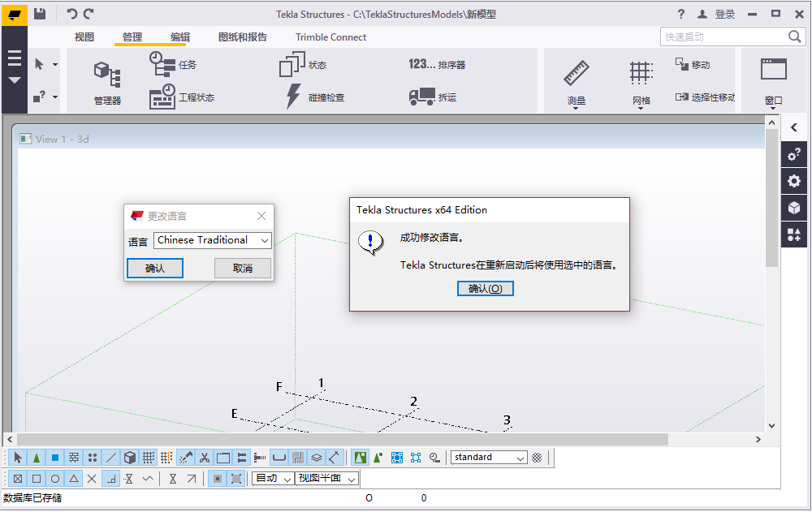Open the 自动 snap depth dropdown
Viewport: 812px width, 512px height.
click(273, 479)
